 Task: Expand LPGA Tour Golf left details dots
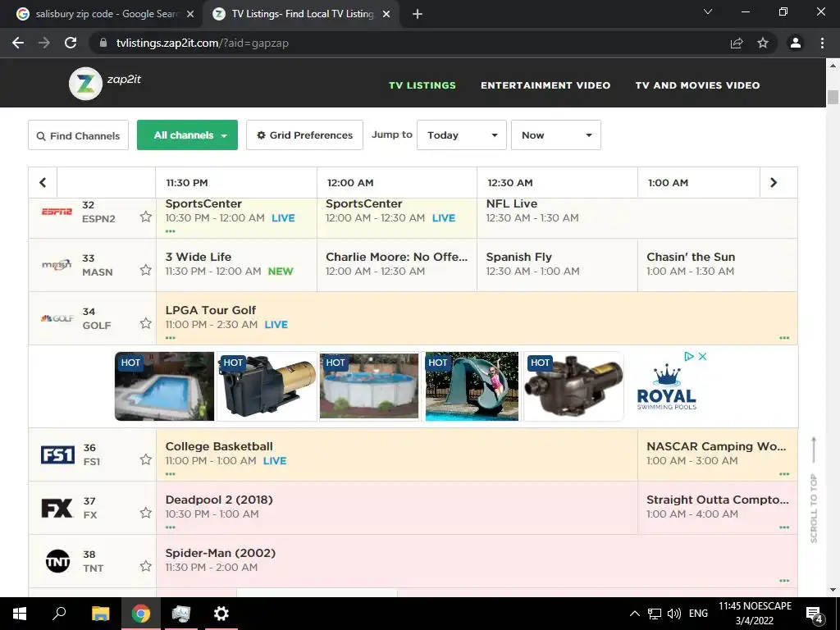171,338
